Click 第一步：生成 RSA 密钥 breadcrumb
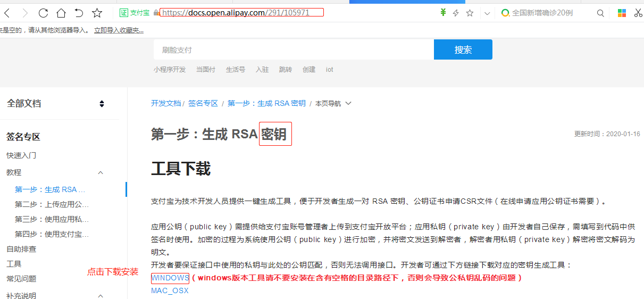This screenshot has height=299, width=644. [266, 103]
